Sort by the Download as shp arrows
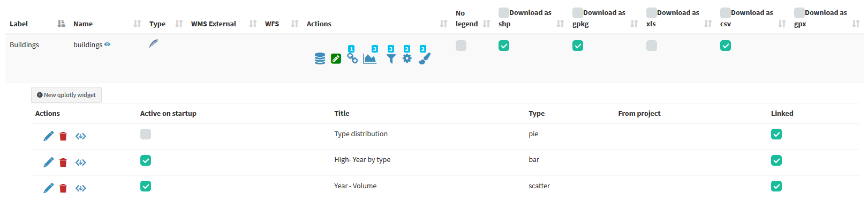Screen dimensions: 868x214 [x=560, y=24]
